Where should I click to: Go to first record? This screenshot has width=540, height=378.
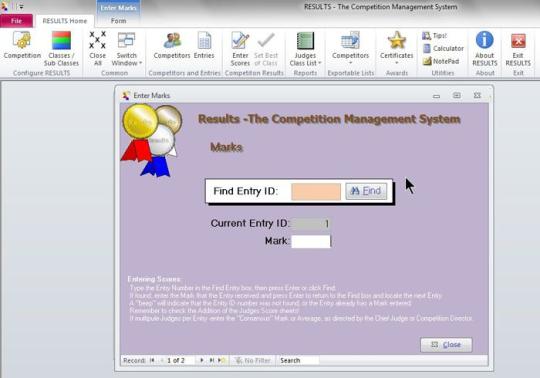coord(152,360)
